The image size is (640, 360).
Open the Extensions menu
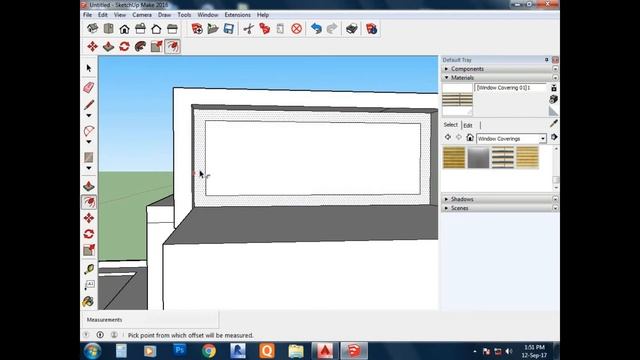[x=238, y=15]
